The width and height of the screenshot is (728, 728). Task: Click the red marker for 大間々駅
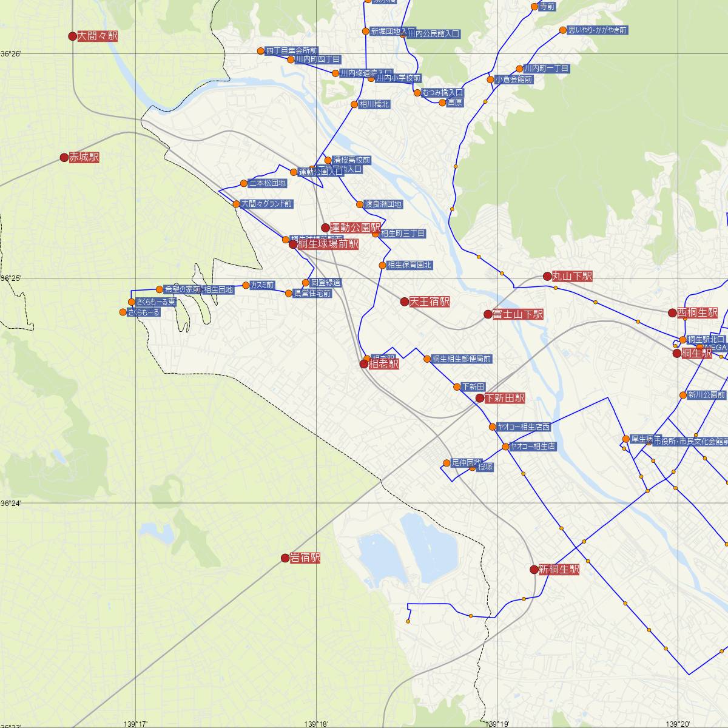[72, 36]
